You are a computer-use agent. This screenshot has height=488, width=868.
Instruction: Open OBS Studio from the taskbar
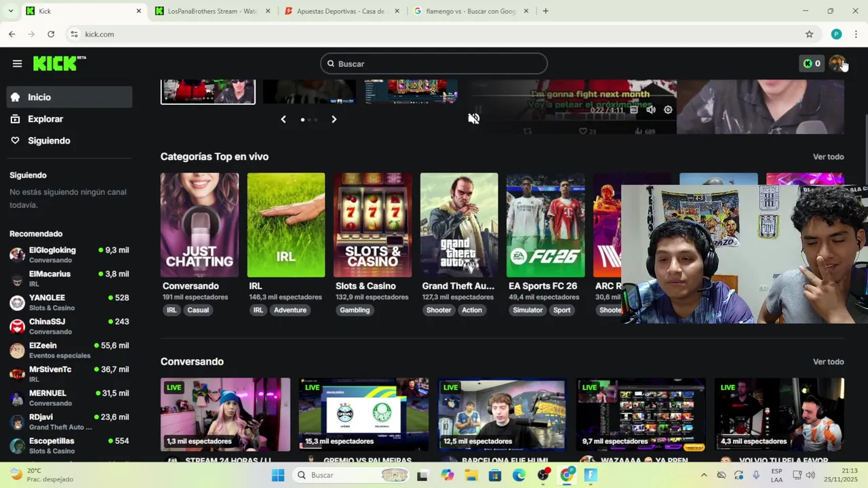click(x=543, y=475)
